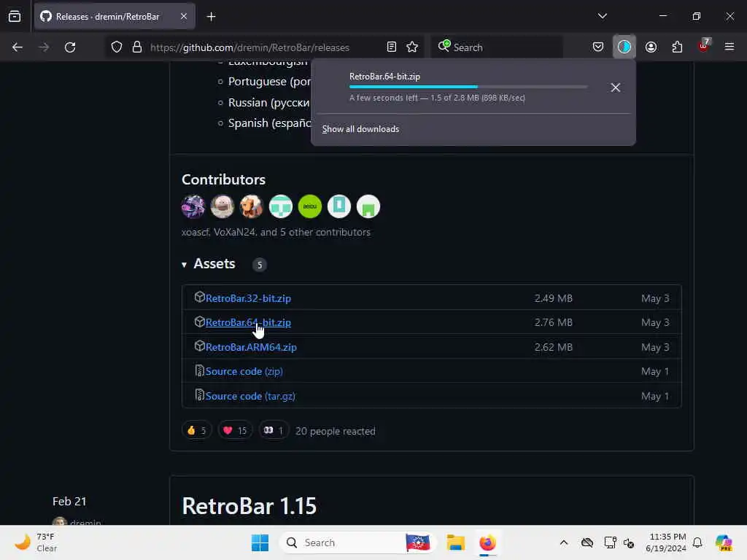This screenshot has width=747, height=560.
Task: Save page to Pocket icon
Action: 598,47
